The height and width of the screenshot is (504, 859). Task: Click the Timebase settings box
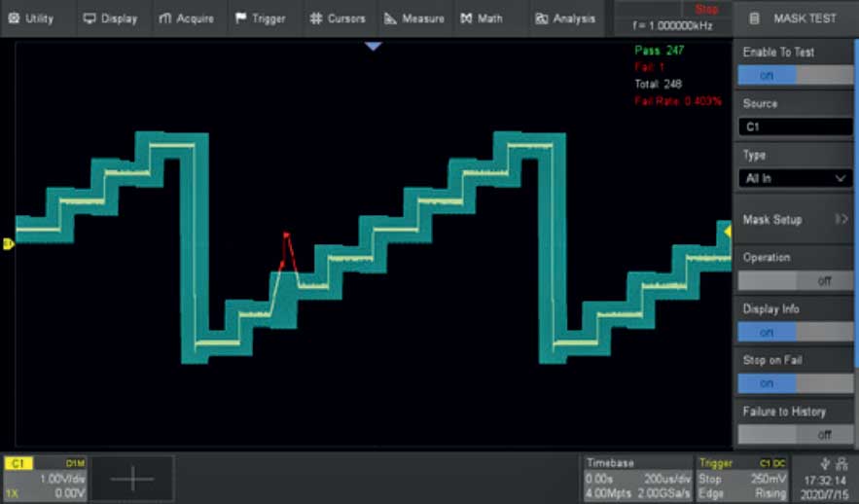click(637, 478)
